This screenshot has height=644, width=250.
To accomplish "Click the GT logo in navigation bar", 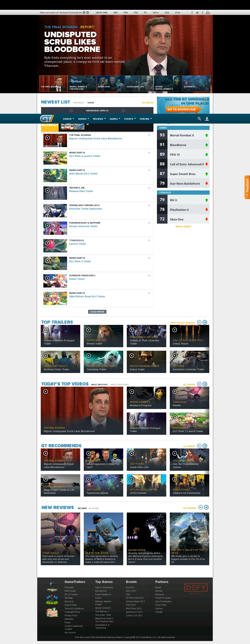I will pos(47,118).
